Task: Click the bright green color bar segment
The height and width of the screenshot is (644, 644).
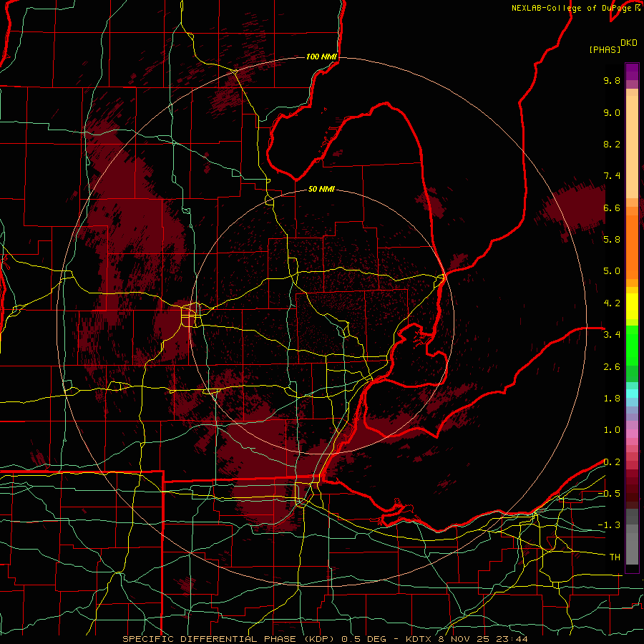Action: (632, 346)
